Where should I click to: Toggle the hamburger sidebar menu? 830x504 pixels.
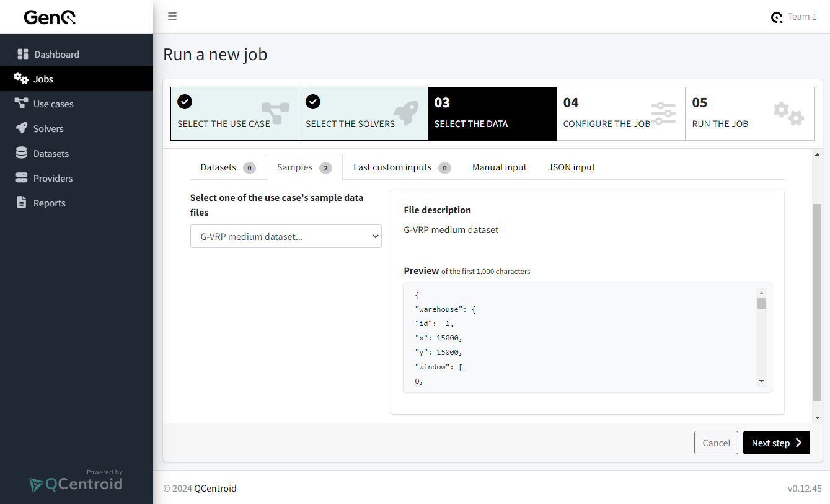172,16
